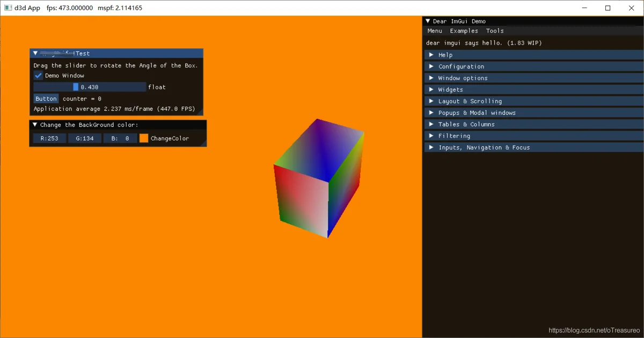Uncheck the Demo Window checkbox

(38, 76)
